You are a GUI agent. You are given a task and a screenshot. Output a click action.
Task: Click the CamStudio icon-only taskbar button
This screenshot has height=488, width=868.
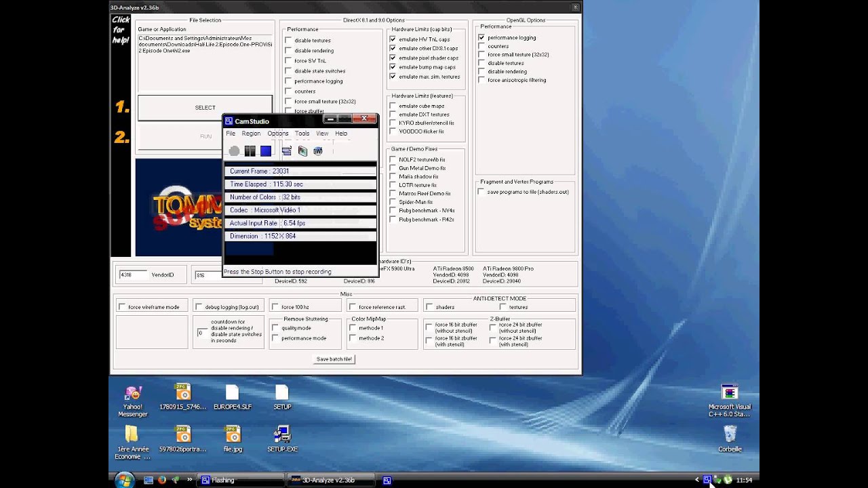(x=387, y=480)
